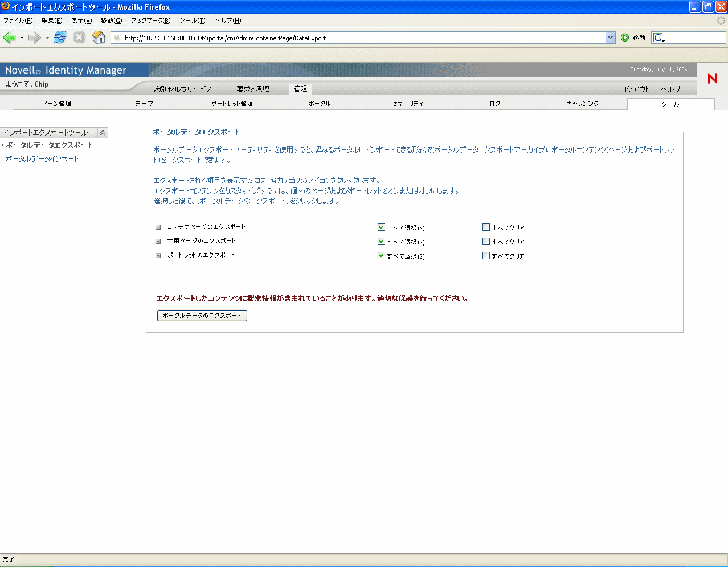This screenshot has width=728, height=567.
Task: Click the ようこそ, Chip greeting text
Action: pos(27,84)
